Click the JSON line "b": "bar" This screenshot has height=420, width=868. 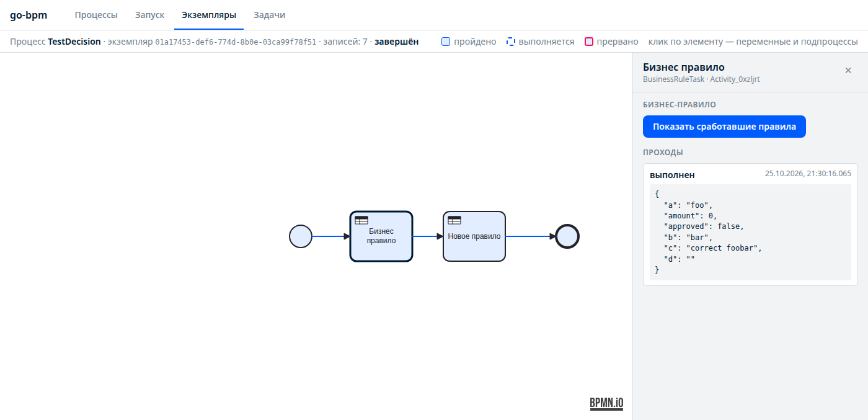coord(688,238)
